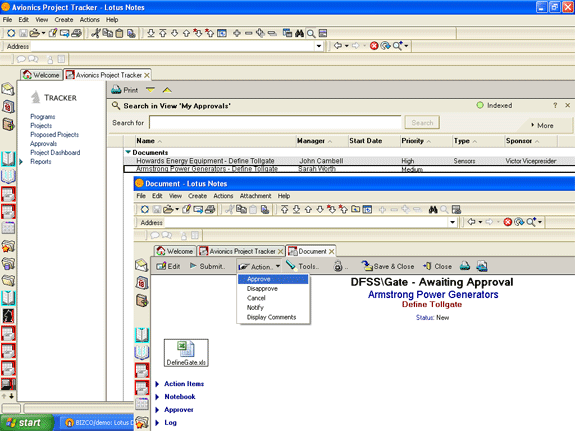Open Attachment menu in Document window
The image size is (575, 431).
click(x=255, y=196)
